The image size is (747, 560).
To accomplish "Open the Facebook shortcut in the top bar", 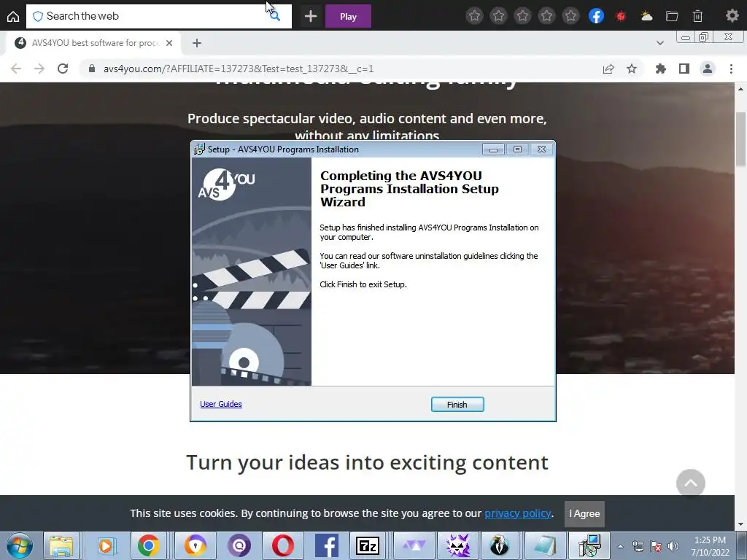I will [x=596, y=16].
